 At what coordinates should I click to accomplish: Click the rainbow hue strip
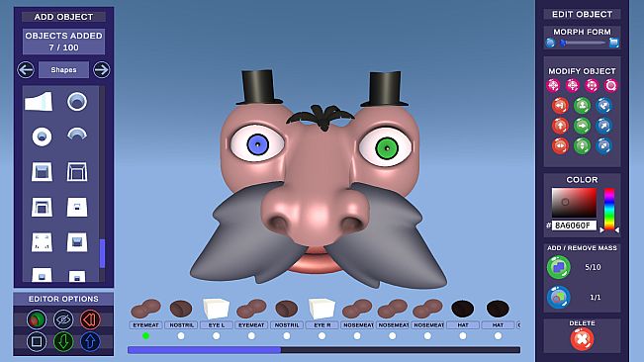coord(609,209)
